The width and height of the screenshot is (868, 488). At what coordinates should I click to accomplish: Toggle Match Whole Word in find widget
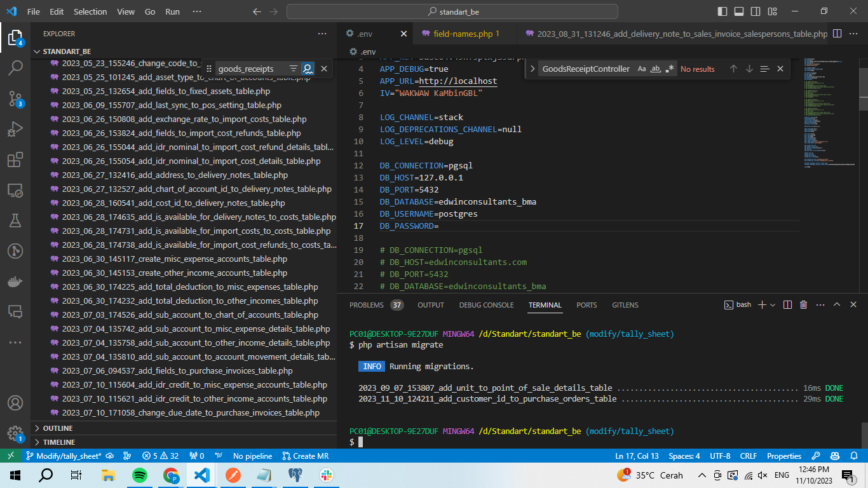(x=656, y=69)
